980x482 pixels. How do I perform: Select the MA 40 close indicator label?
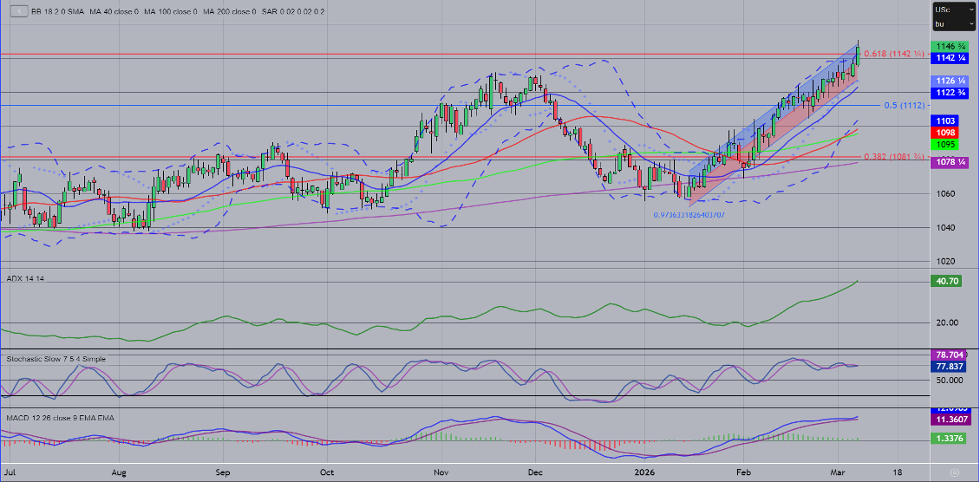pos(118,11)
